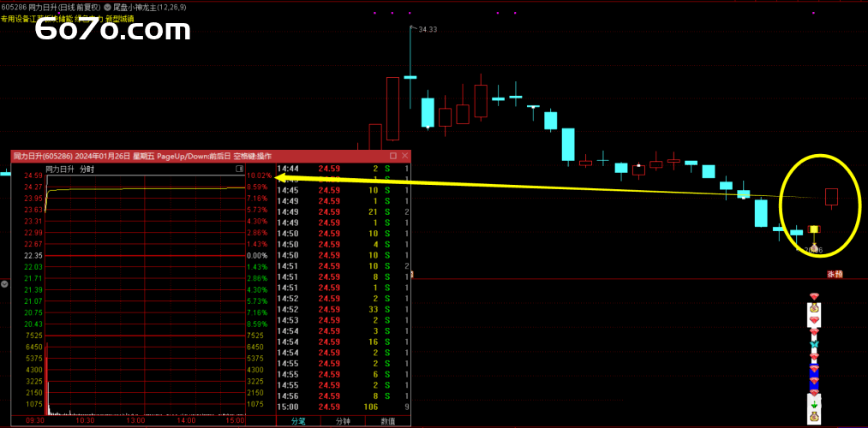The height and width of the screenshot is (428, 868).
Task: Click the 10.02% label on the percent axis
Action: [259, 175]
